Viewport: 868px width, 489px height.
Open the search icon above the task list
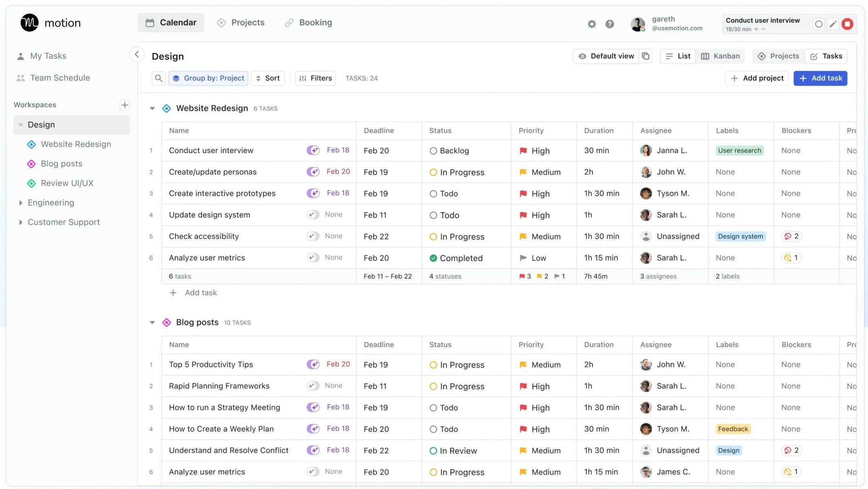(159, 78)
